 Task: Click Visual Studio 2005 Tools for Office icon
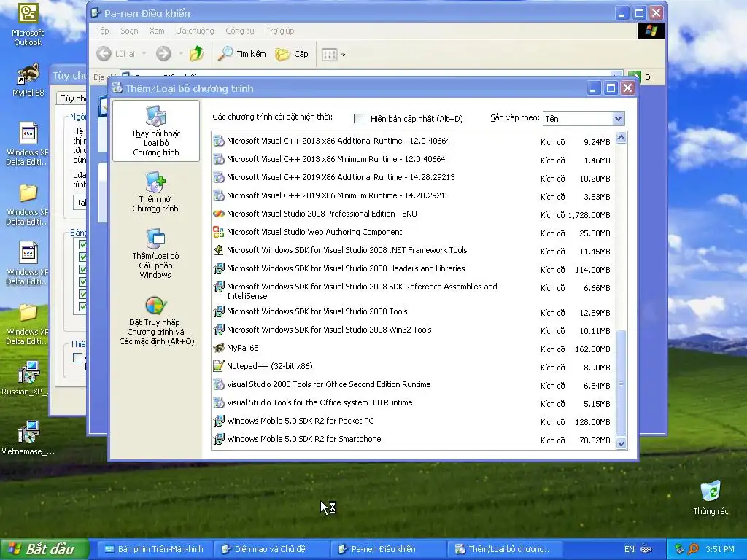coord(219,384)
